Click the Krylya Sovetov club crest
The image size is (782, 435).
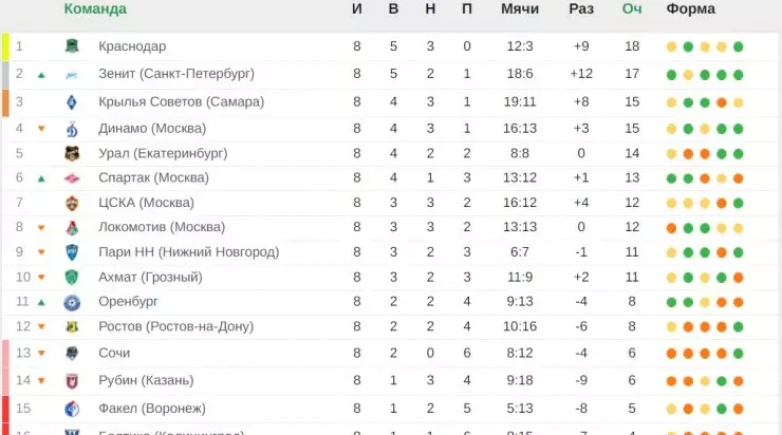[x=72, y=101]
